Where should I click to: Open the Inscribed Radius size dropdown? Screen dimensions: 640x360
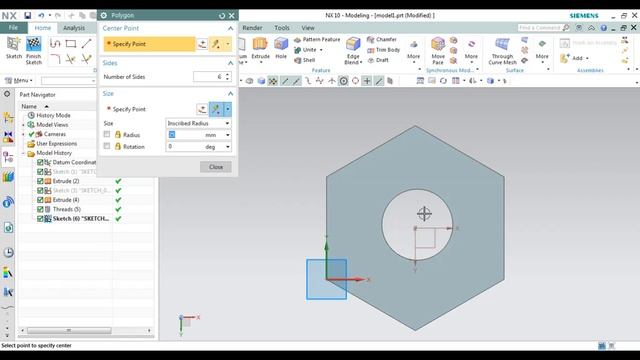click(x=198, y=123)
